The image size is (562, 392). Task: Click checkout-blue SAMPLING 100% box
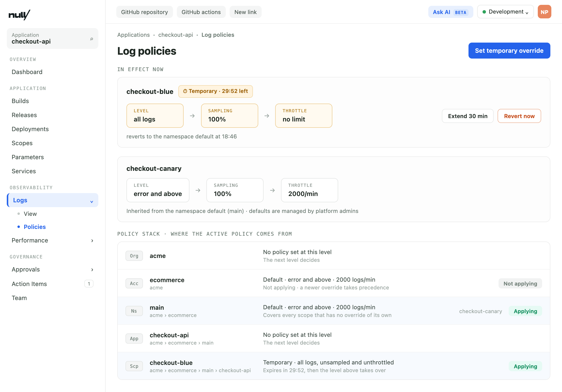(x=229, y=116)
